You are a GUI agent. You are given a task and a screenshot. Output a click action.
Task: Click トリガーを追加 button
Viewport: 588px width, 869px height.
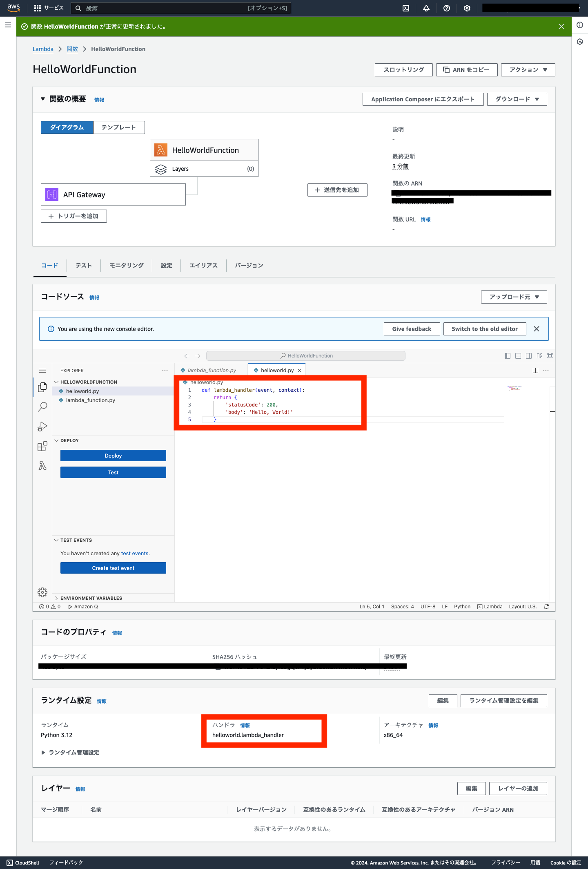point(74,216)
